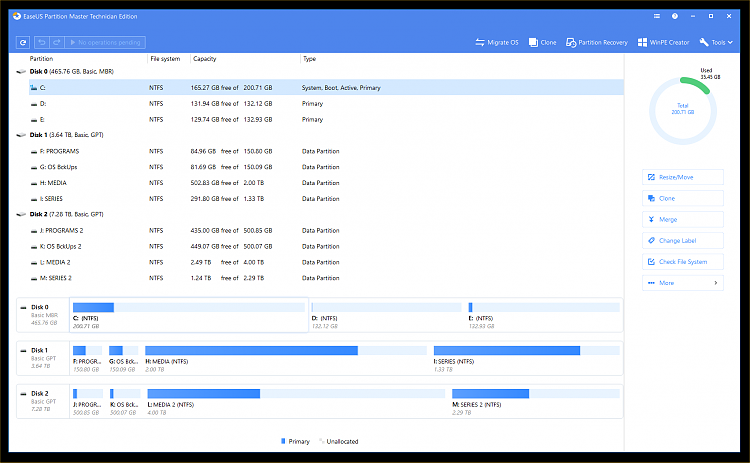The width and height of the screenshot is (750, 463).
Task: Click the Clone button in the side panel
Action: coord(683,198)
